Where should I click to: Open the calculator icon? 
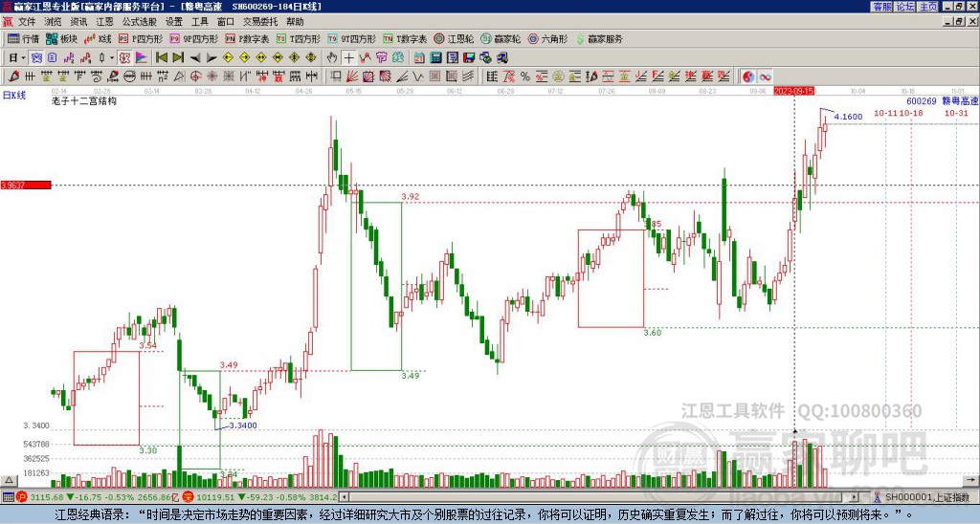click(x=436, y=58)
